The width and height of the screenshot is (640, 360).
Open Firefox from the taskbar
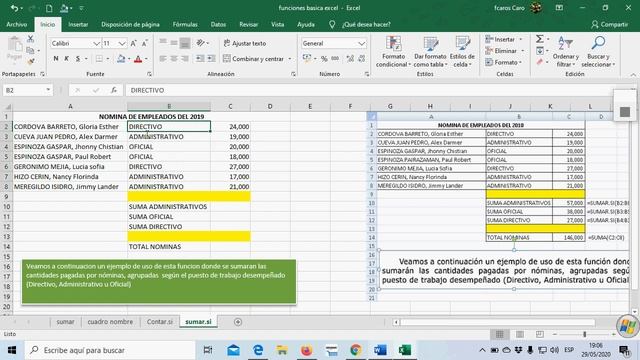tap(307, 350)
